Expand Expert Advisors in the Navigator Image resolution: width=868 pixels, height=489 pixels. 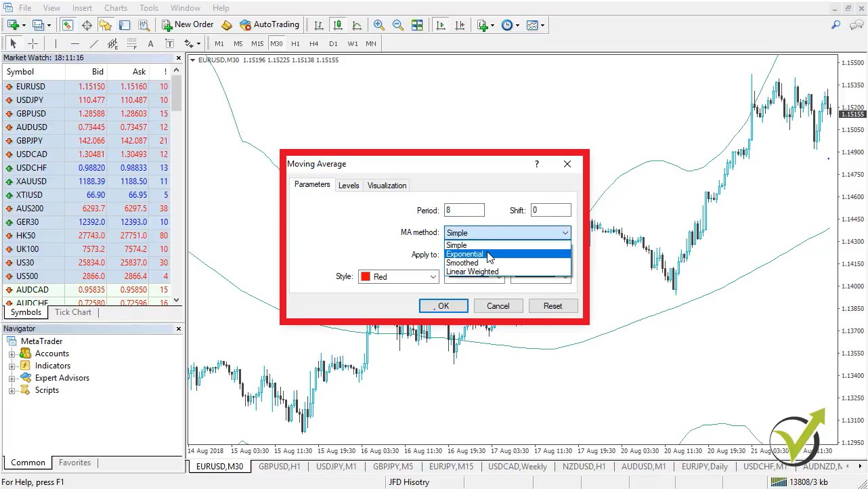tap(12, 377)
